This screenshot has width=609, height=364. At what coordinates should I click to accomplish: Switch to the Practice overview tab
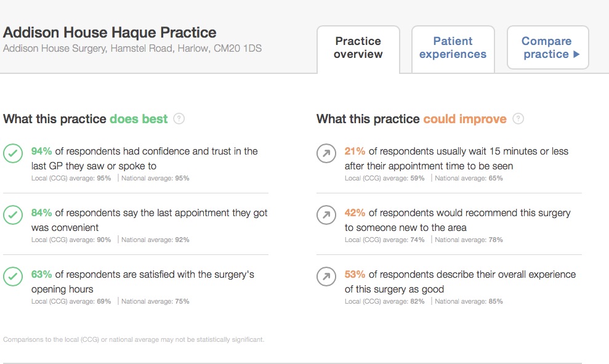tap(358, 47)
